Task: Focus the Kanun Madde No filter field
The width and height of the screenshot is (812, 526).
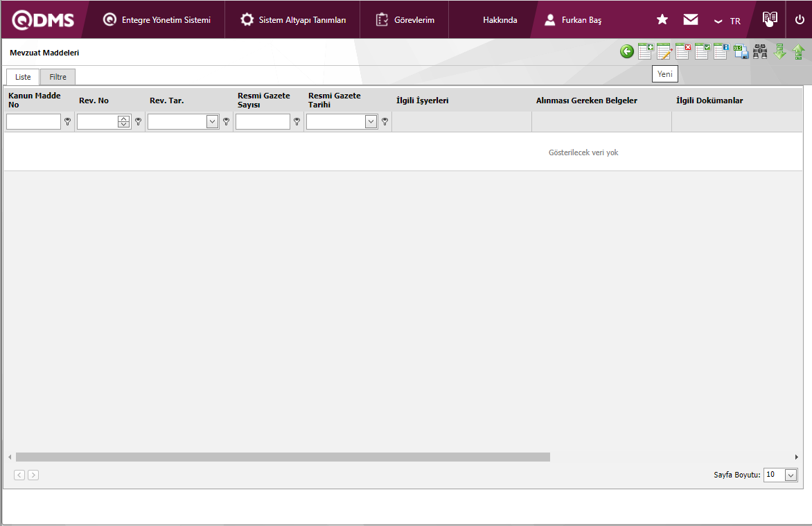Action: click(x=34, y=122)
